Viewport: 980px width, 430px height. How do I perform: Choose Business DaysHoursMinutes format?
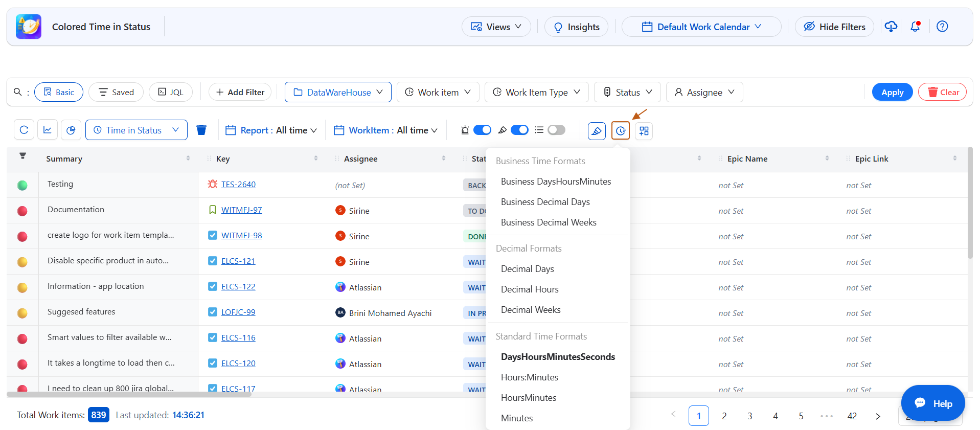(556, 182)
